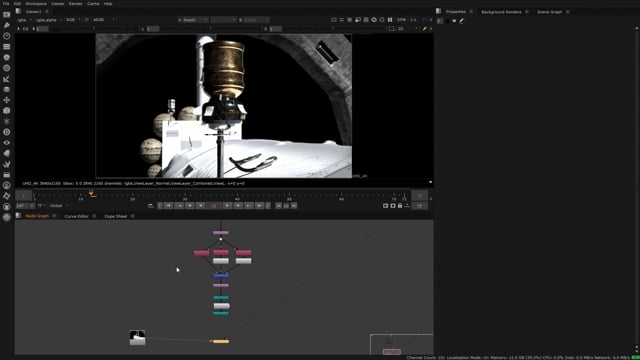The image size is (640, 360).
Task: Open the sRGB viewer colorspace dropdown
Action: [x=104, y=20]
